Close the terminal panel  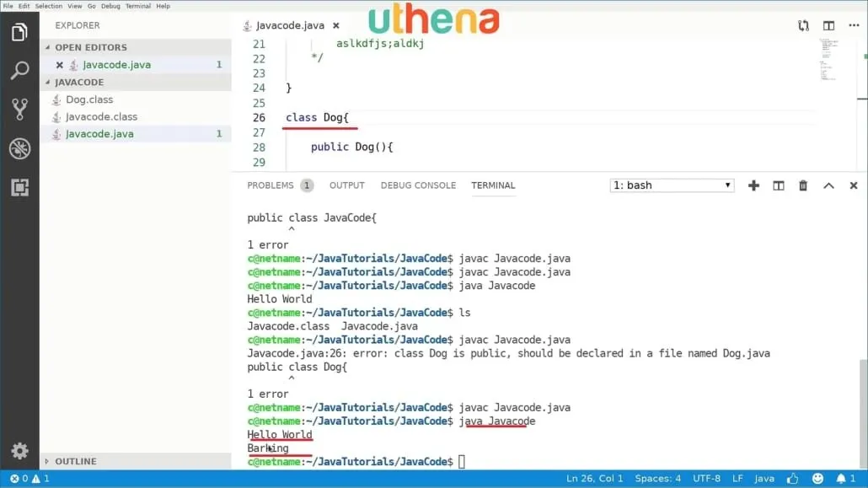tap(853, 185)
